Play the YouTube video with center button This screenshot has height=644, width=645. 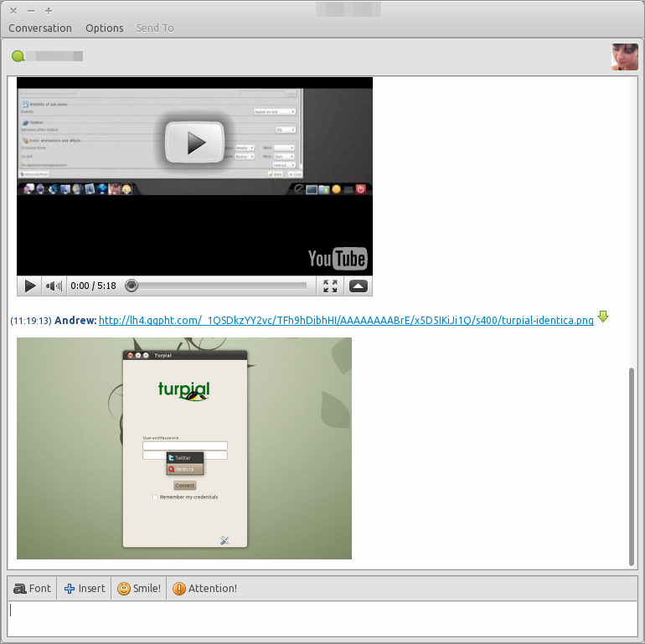click(194, 142)
